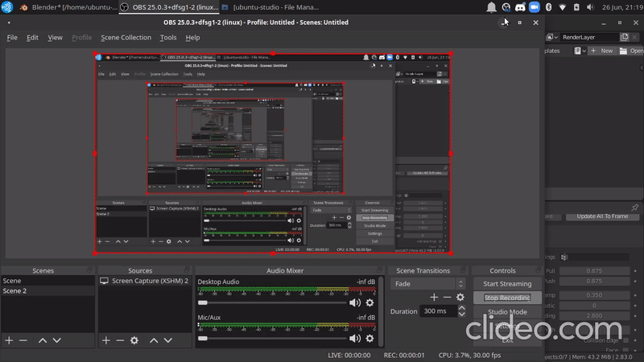Screen dimensions: 644x362
Task: Enable Studio Mode
Action: pyautogui.click(x=507, y=311)
